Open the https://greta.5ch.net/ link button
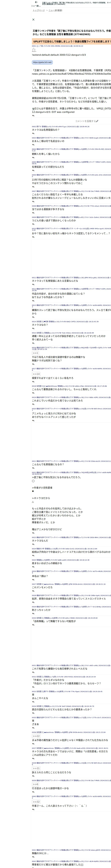Screen dimensions: 111x868 (42, 62)
